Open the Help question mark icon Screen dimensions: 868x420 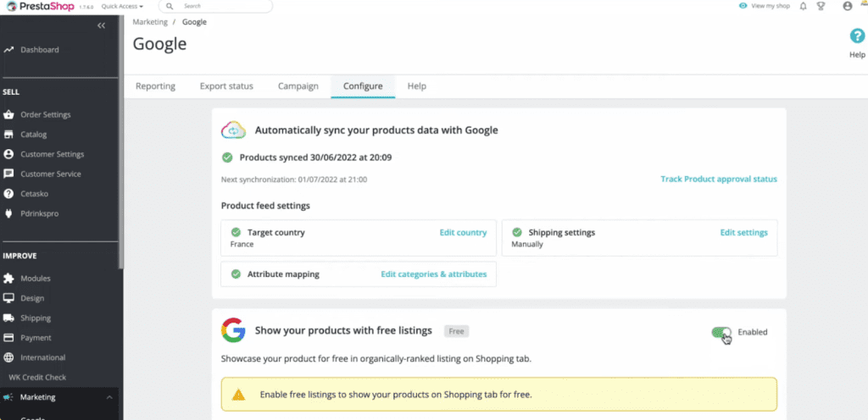[x=857, y=36]
